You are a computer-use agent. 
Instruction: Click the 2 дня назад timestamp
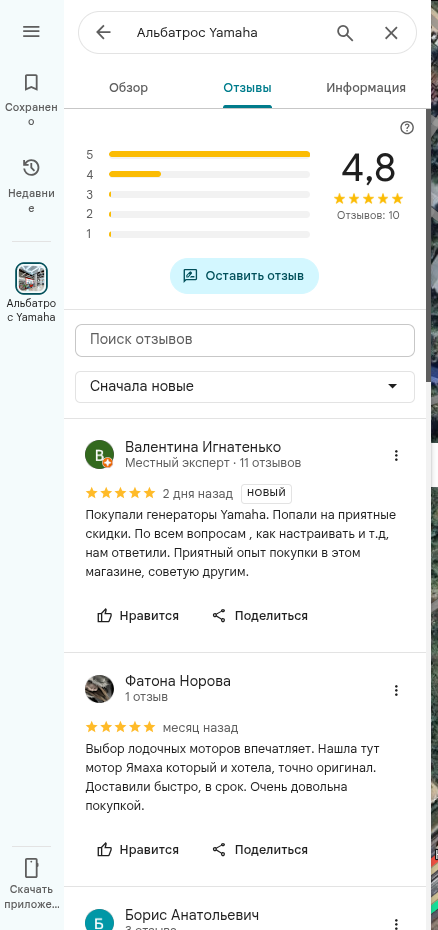[198, 493]
